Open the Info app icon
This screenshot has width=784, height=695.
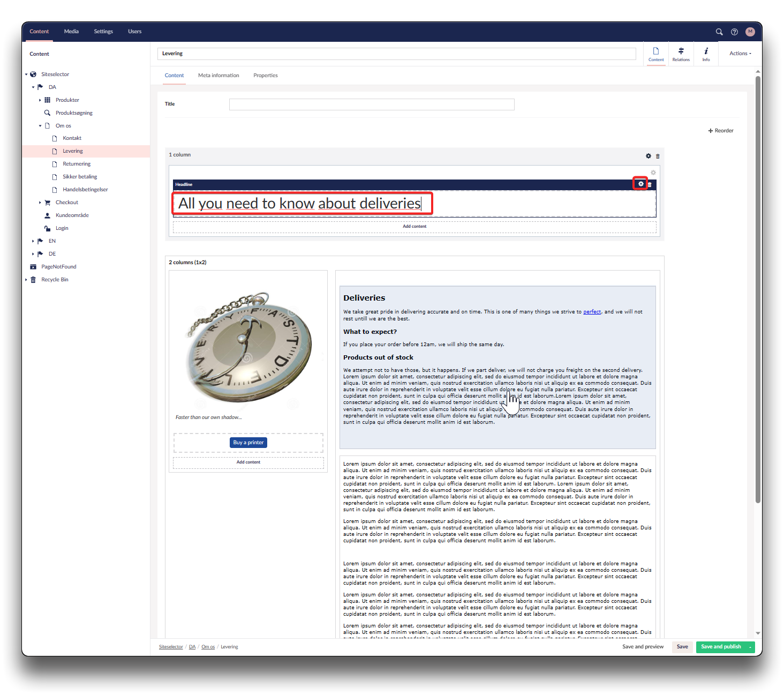click(706, 54)
